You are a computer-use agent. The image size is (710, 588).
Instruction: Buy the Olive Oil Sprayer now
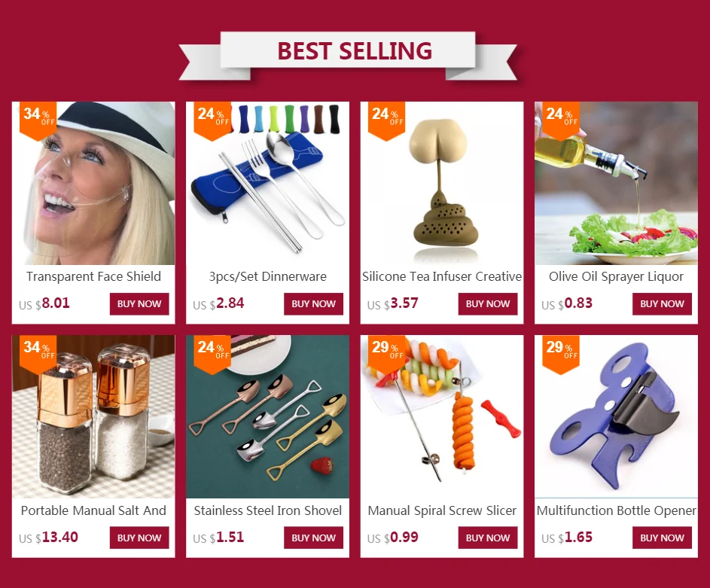[x=662, y=303]
